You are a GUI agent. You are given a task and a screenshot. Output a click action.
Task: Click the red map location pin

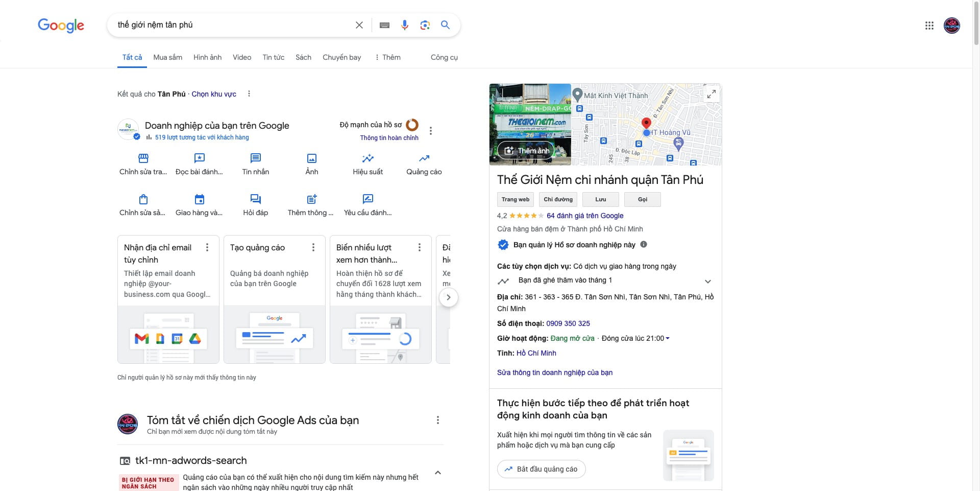(x=646, y=123)
